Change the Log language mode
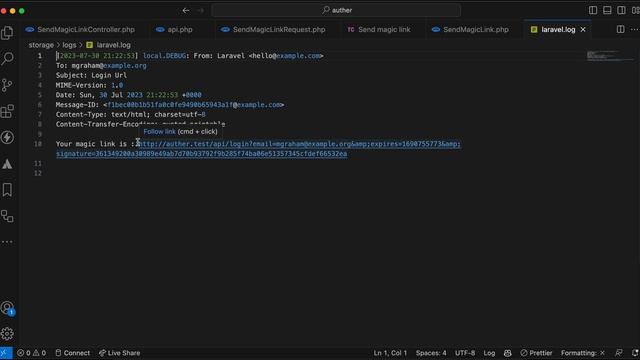Screen dimensions: 640x360 pos(489,353)
